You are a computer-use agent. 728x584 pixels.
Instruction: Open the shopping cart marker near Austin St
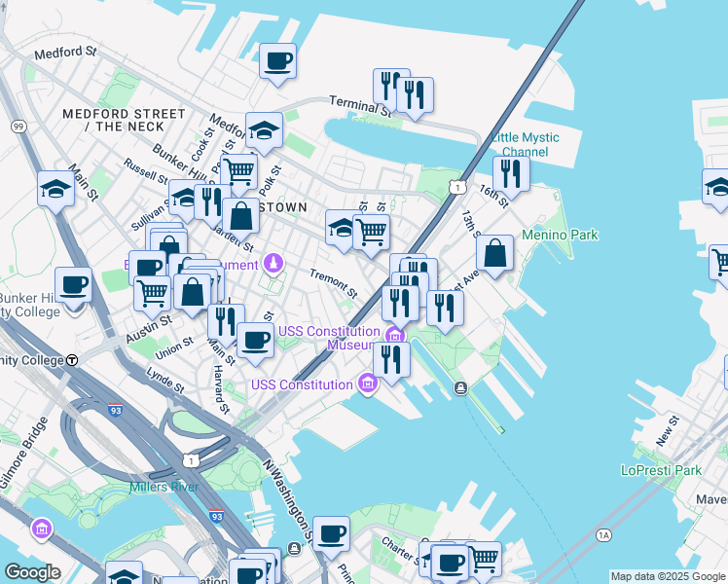[152, 292]
